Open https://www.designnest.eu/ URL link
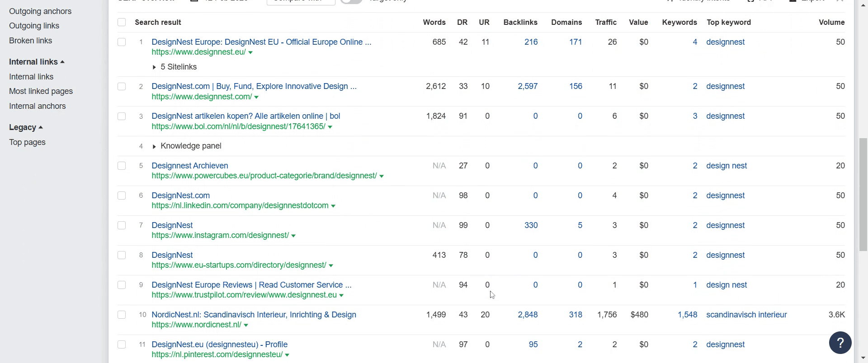The height and width of the screenshot is (363, 868). click(199, 52)
